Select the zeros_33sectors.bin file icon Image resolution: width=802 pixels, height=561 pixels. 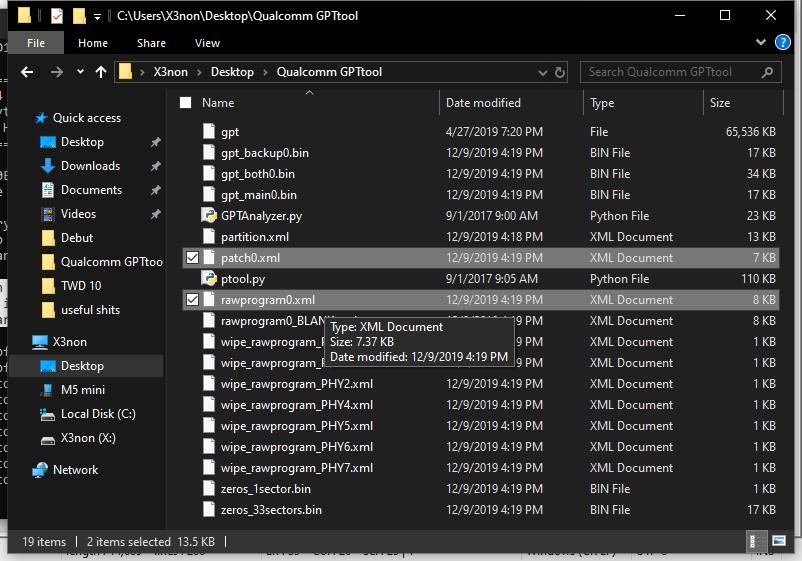click(x=209, y=509)
